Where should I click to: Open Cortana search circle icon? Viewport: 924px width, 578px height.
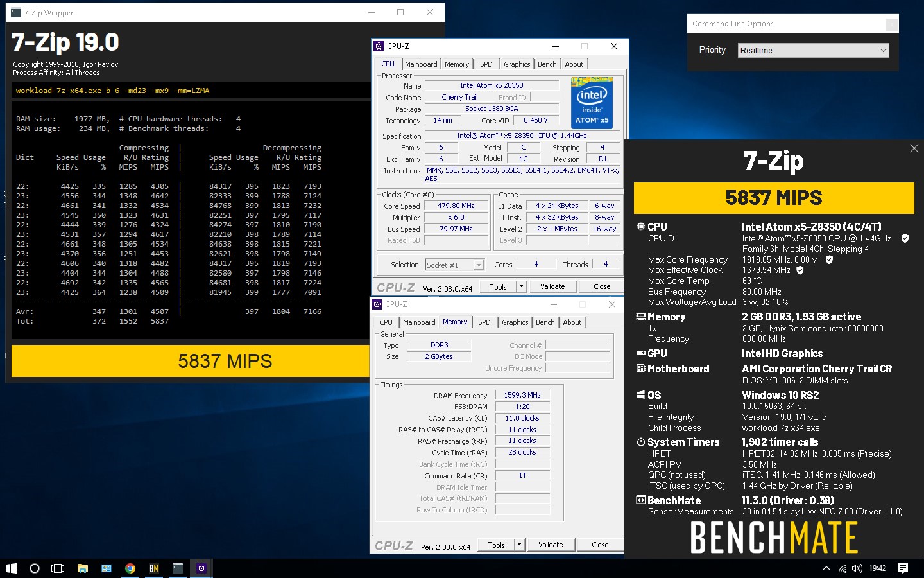(x=35, y=568)
